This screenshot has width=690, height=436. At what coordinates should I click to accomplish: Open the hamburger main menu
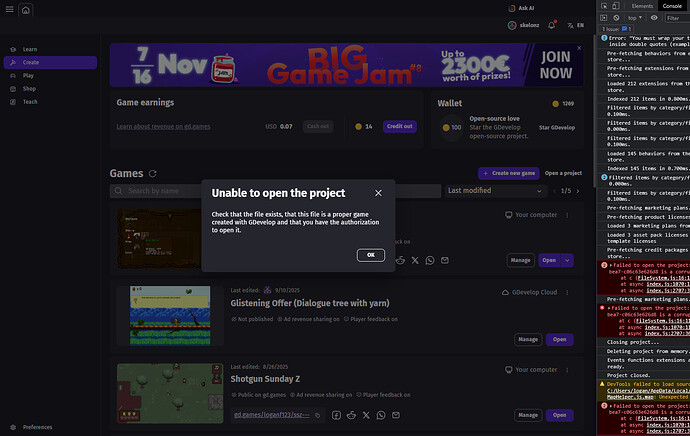coord(9,9)
